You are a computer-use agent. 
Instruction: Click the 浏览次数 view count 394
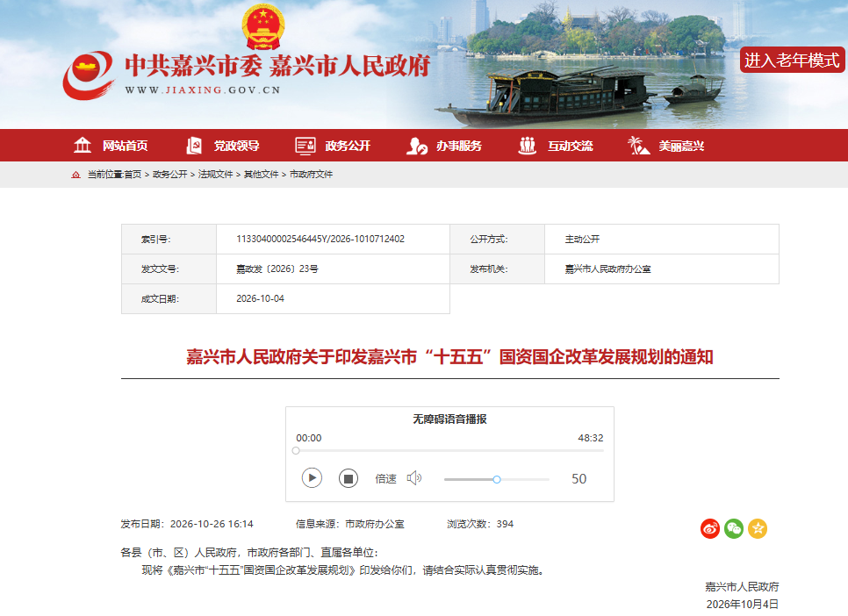click(505, 524)
